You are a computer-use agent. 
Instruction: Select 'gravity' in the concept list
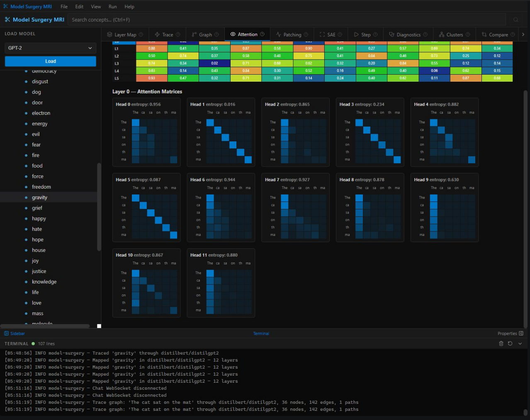[39, 198]
